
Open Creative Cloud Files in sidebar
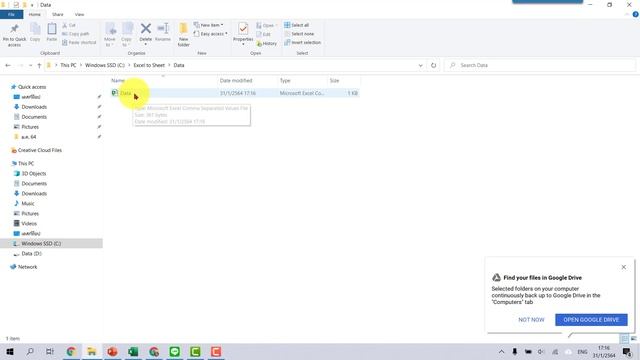click(40, 150)
